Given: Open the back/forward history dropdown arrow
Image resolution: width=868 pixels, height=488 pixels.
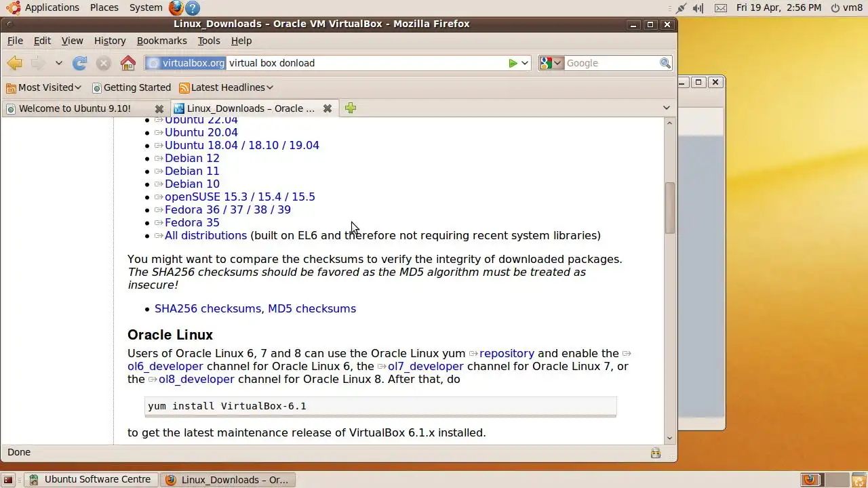Looking at the screenshot, I should pos(59,63).
